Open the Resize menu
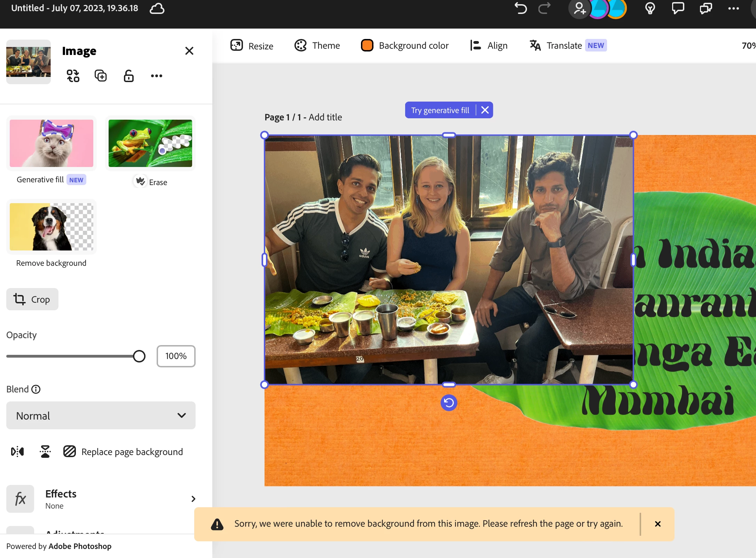 tap(252, 46)
